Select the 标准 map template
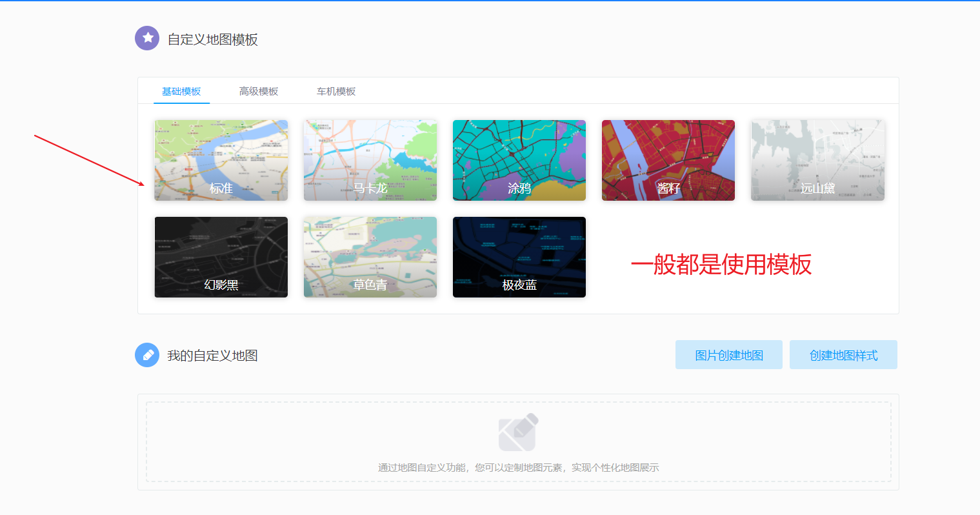Image resolution: width=980 pixels, height=515 pixels. pos(221,160)
